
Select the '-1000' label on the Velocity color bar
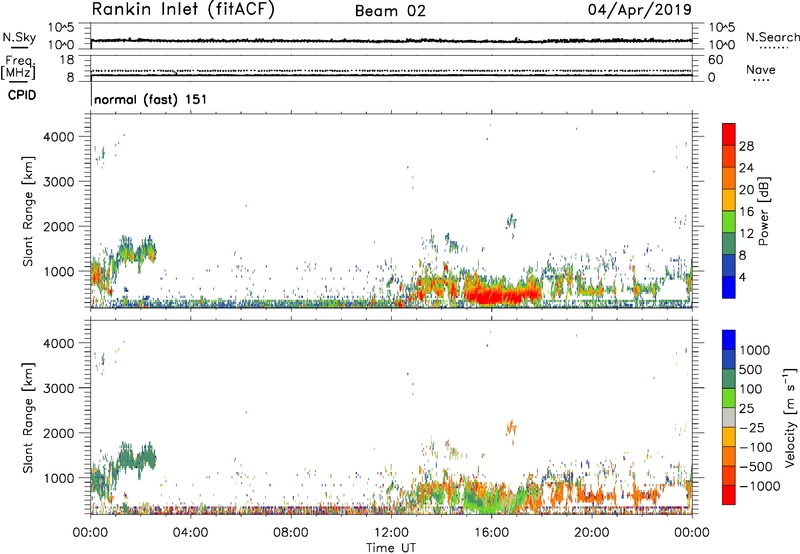click(x=760, y=486)
